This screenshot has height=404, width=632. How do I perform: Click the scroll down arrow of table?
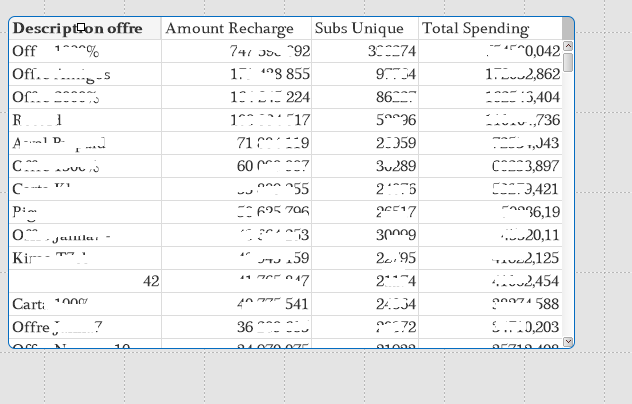569,342
